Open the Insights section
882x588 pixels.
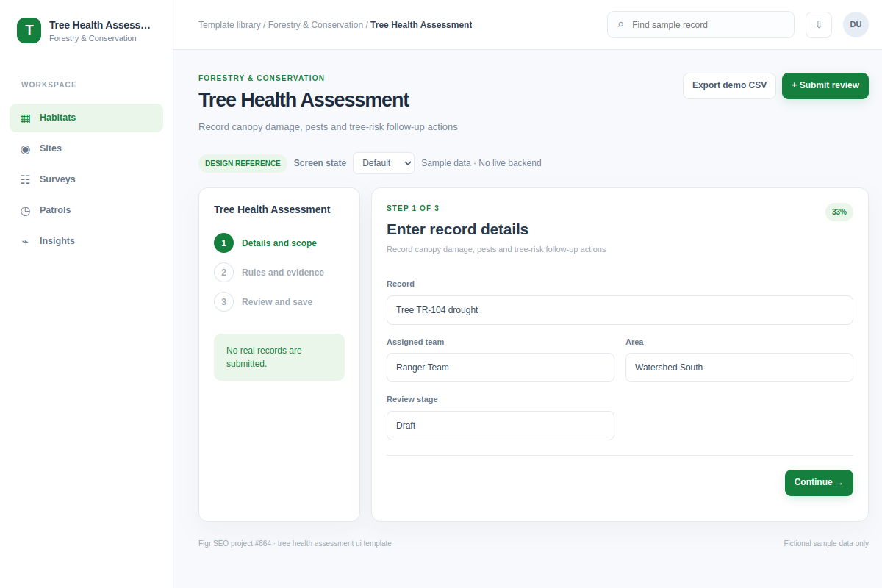(x=86, y=241)
